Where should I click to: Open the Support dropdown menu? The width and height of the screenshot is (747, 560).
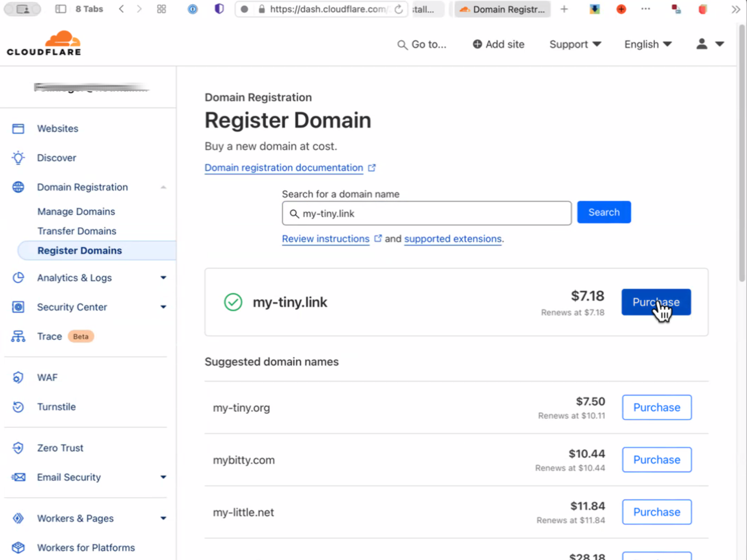tap(575, 44)
